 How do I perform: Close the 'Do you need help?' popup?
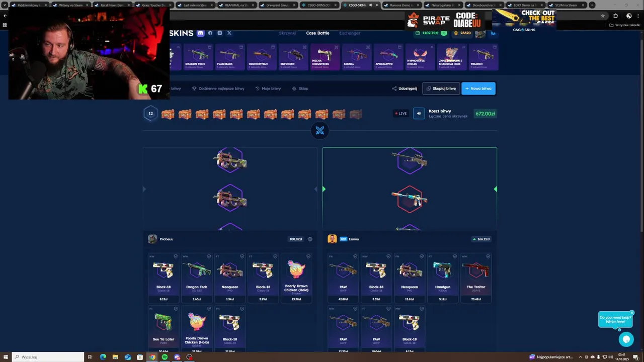tap(632, 313)
